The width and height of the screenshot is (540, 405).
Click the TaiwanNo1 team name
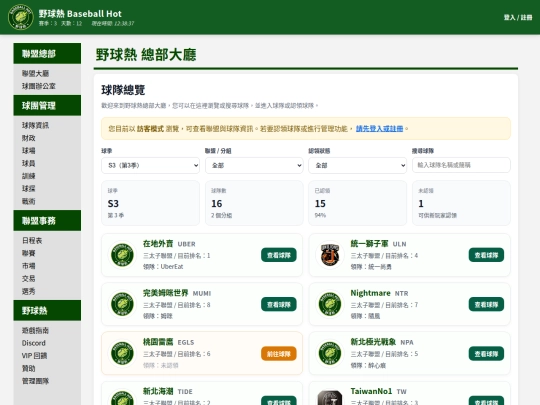(x=371, y=391)
